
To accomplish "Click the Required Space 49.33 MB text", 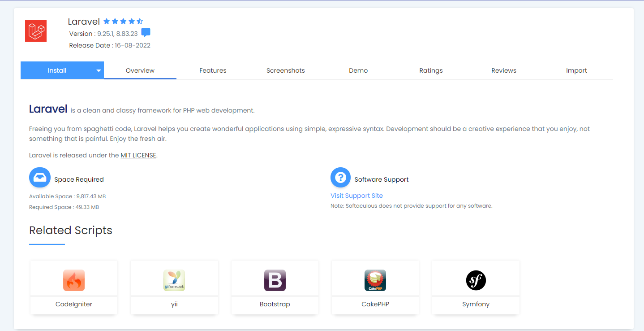I will (x=64, y=207).
